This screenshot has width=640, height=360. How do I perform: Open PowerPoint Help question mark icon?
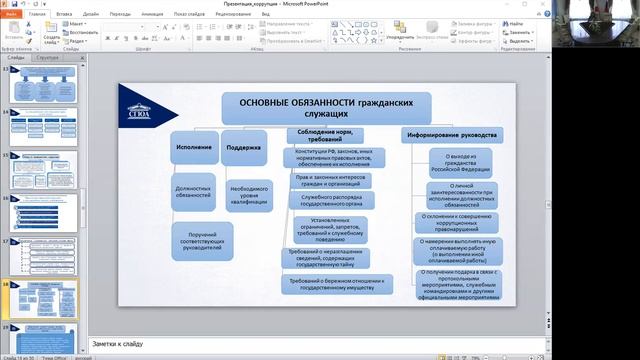click(x=547, y=14)
